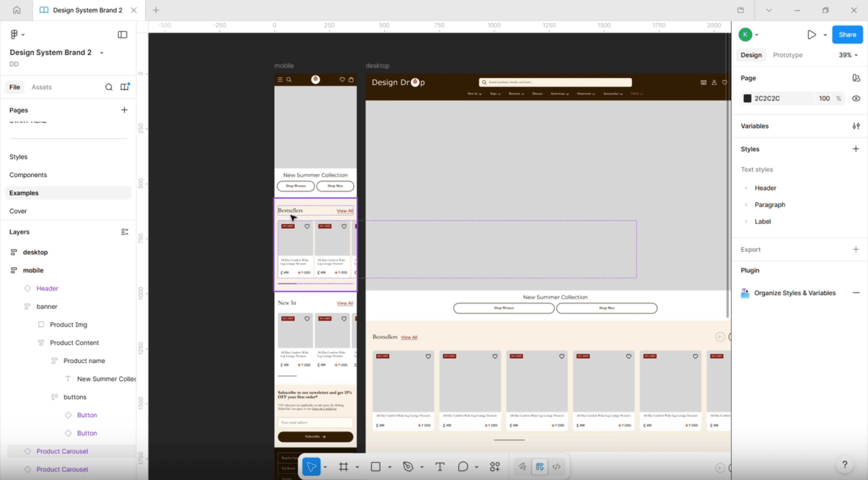
Task: Click the Rectangle shape tool
Action: (x=375, y=466)
